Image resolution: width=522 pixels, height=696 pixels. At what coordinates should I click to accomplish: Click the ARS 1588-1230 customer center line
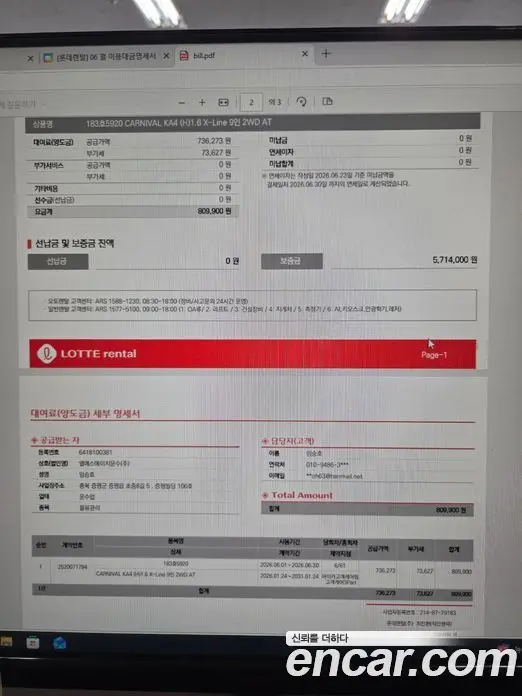[x=148, y=301]
